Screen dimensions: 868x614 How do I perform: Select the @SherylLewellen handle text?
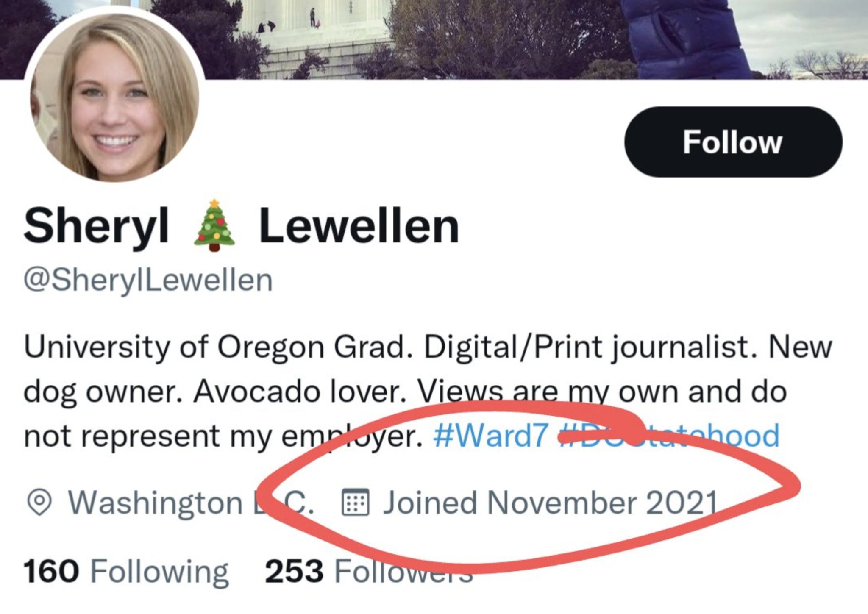point(148,280)
